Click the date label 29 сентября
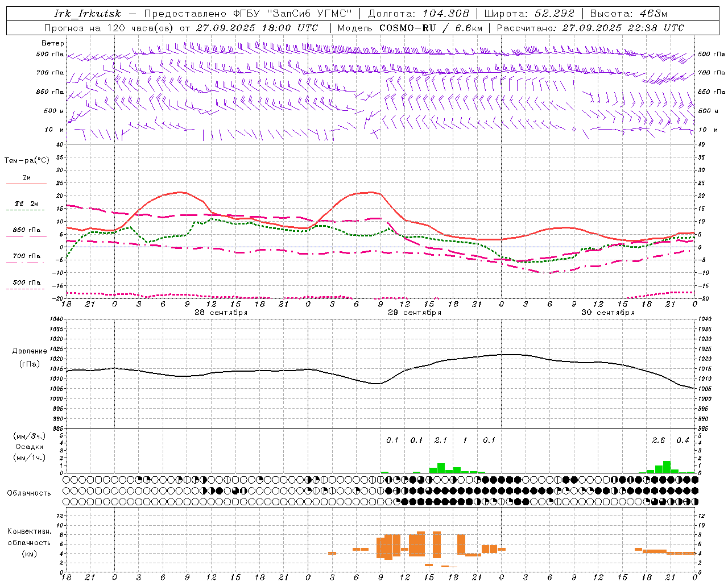Image resolution: width=728 pixels, height=582 pixels. pyautogui.click(x=415, y=313)
